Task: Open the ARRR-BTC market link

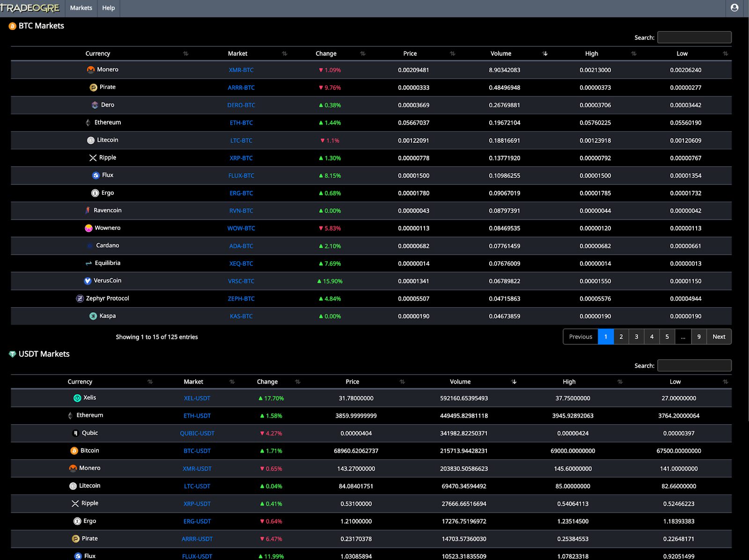Action: [x=241, y=88]
